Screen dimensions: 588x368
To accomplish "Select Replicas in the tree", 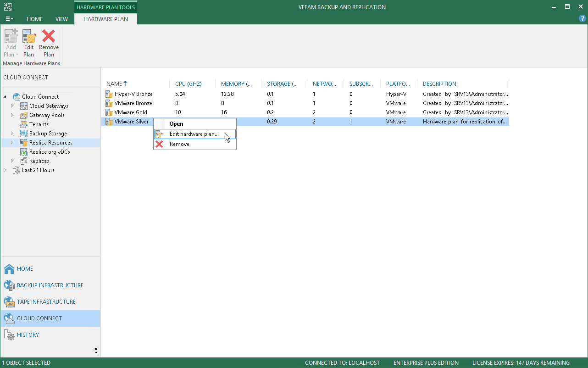I will (39, 161).
